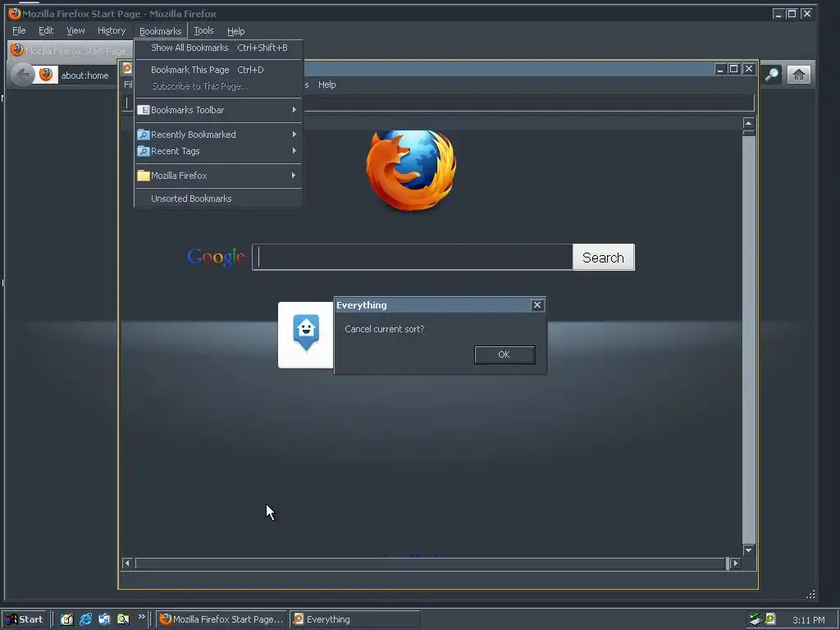This screenshot has height=630, width=840.
Task: Click the Firefox site identity icon beside about:home
Action: (46, 75)
